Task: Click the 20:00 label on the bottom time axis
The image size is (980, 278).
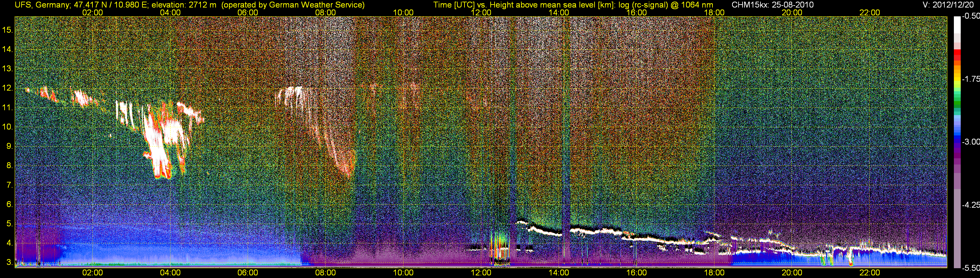Action: [x=792, y=273]
